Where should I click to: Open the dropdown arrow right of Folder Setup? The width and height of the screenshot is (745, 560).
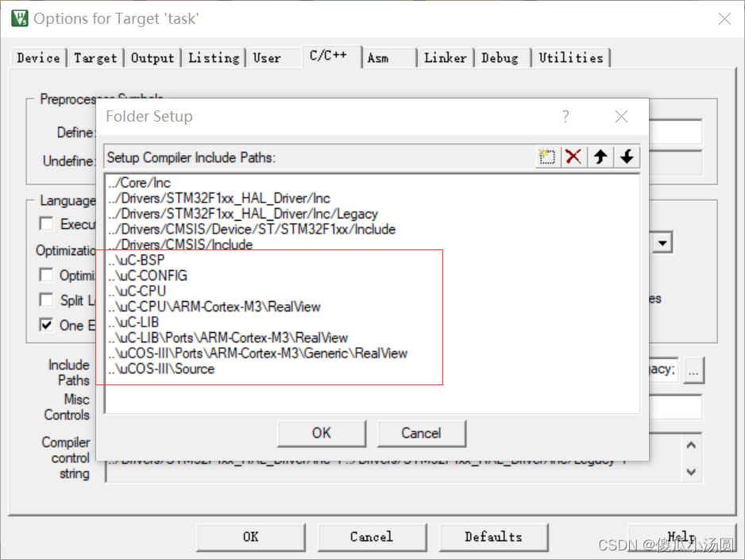point(663,243)
